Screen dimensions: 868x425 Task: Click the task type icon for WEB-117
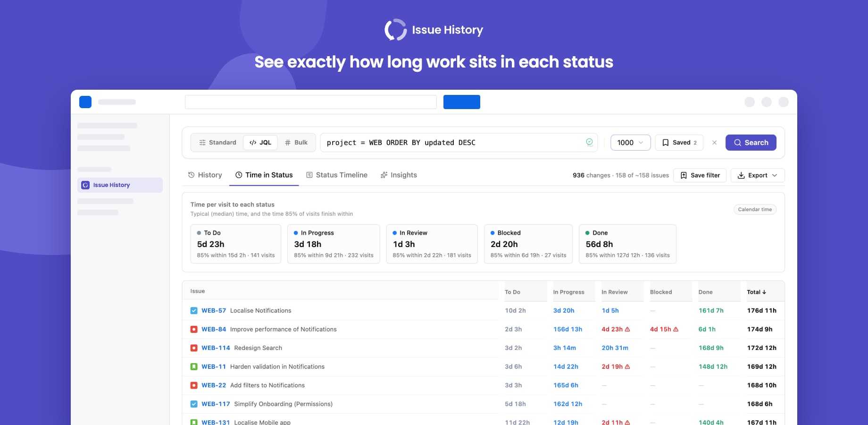(x=194, y=404)
